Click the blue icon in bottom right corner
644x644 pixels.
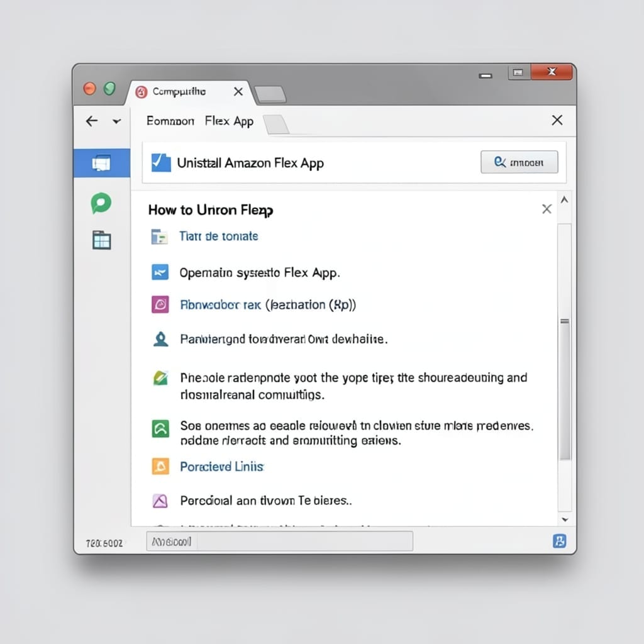559,541
